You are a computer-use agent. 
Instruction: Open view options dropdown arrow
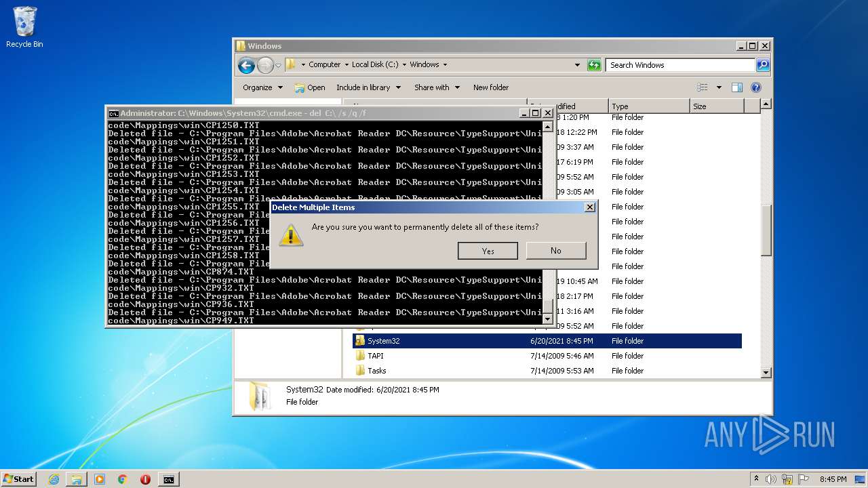tap(719, 87)
